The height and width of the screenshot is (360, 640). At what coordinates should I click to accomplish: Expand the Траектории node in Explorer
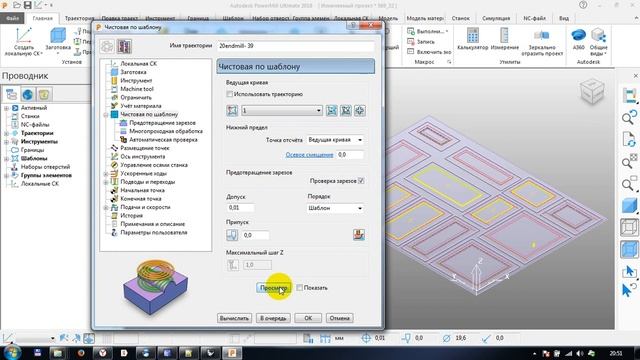tap(7, 133)
